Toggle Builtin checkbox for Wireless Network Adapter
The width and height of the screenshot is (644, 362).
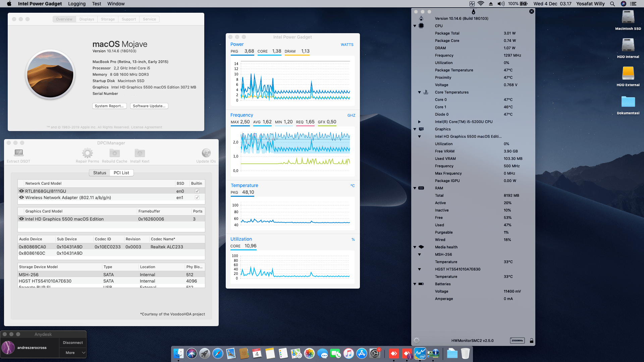point(197,197)
